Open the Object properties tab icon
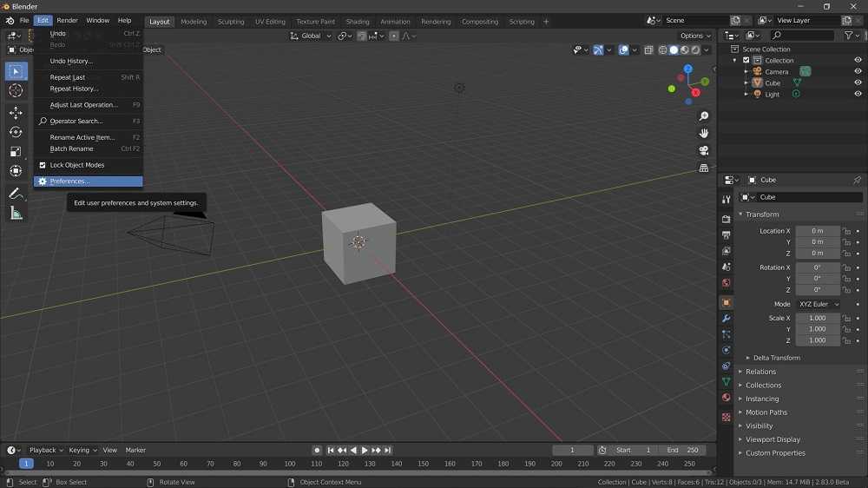 [x=726, y=302]
